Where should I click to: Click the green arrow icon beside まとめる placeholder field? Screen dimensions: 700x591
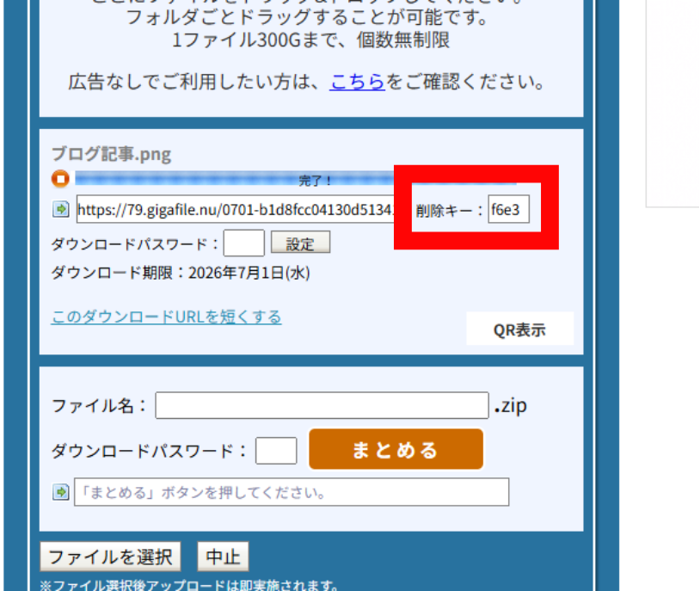(61, 492)
